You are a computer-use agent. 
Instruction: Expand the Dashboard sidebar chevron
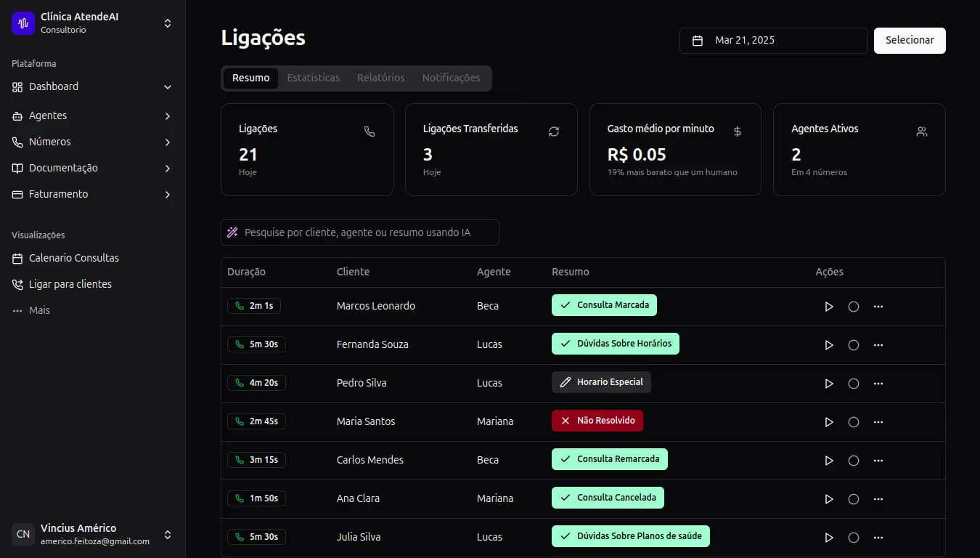click(168, 86)
